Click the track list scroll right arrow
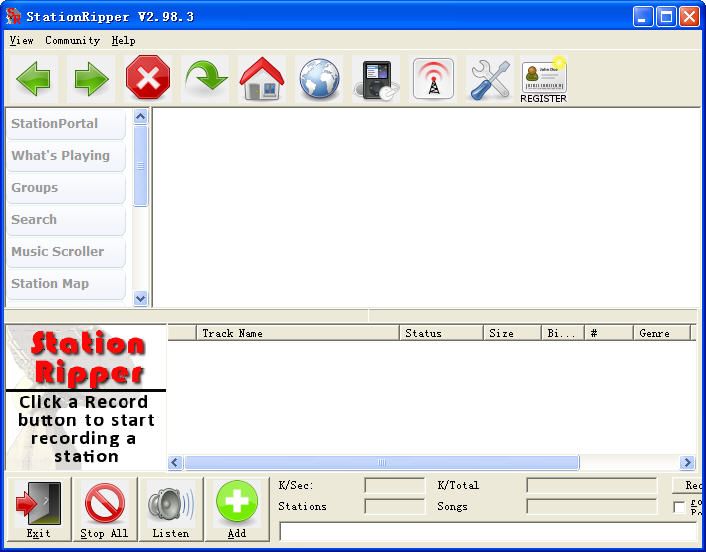 click(x=687, y=462)
